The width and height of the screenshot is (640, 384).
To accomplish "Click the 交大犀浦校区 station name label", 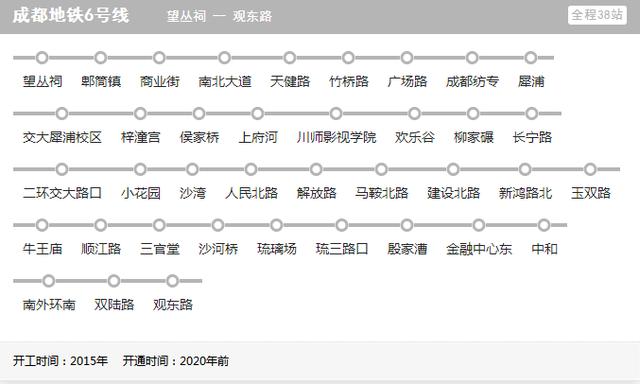I will [x=62, y=137].
